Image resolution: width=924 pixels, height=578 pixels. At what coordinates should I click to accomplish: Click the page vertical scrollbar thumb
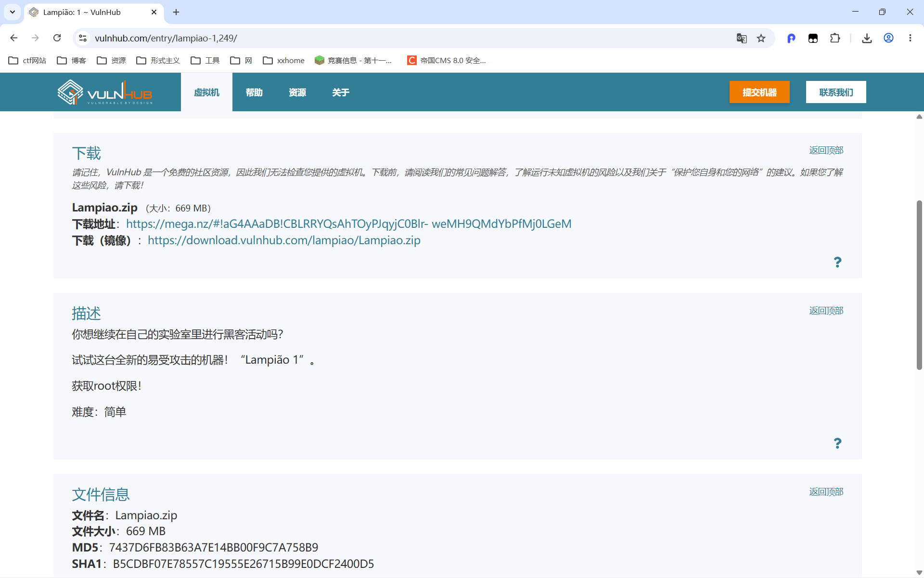tap(919, 285)
